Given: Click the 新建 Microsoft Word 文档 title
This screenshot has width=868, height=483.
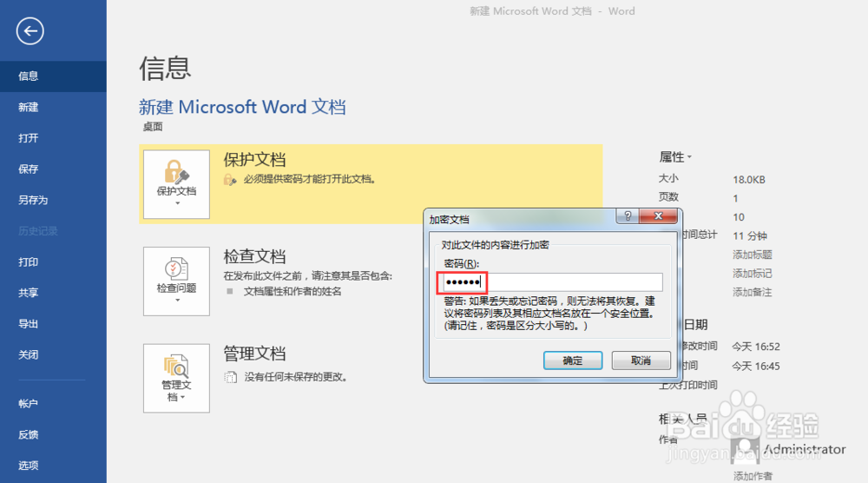Looking at the screenshot, I should [242, 107].
